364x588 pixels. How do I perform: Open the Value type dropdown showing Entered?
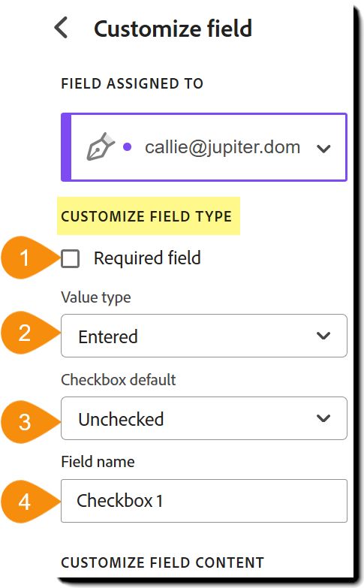[204, 336]
